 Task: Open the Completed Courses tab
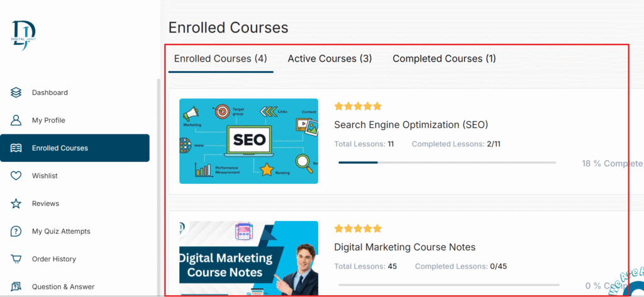point(444,59)
